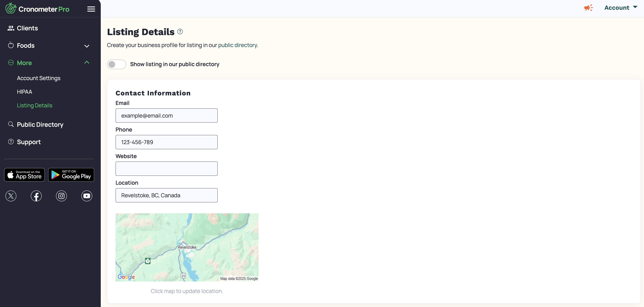Image resolution: width=644 pixels, height=307 pixels.
Task: Click the Revelstoke map to update location
Action: point(187,247)
